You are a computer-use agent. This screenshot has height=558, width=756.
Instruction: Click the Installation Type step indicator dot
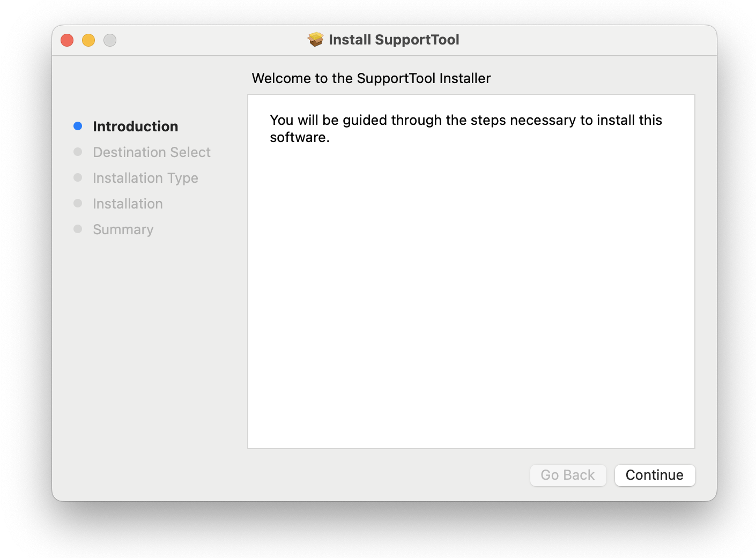click(x=78, y=177)
